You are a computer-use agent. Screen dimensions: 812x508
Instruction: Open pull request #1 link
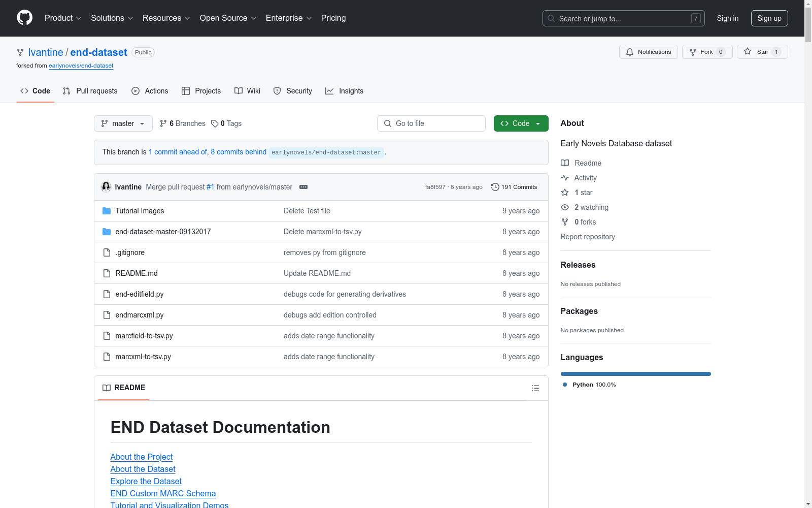click(x=210, y=187)
